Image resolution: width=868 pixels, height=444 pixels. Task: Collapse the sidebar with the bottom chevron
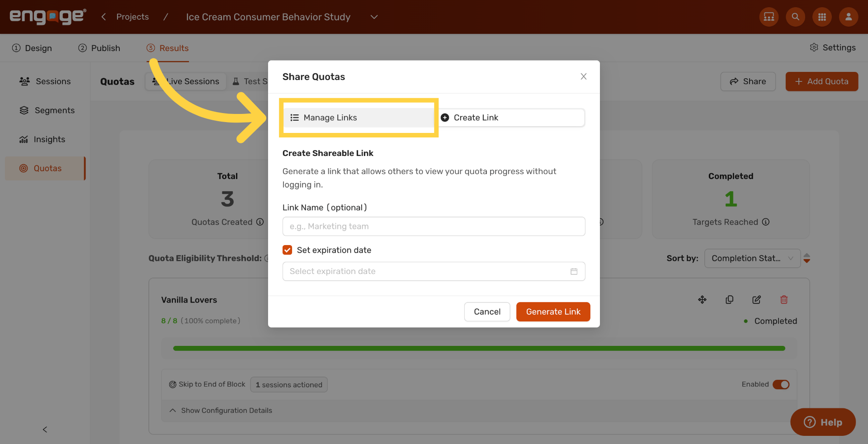(45, 430)
